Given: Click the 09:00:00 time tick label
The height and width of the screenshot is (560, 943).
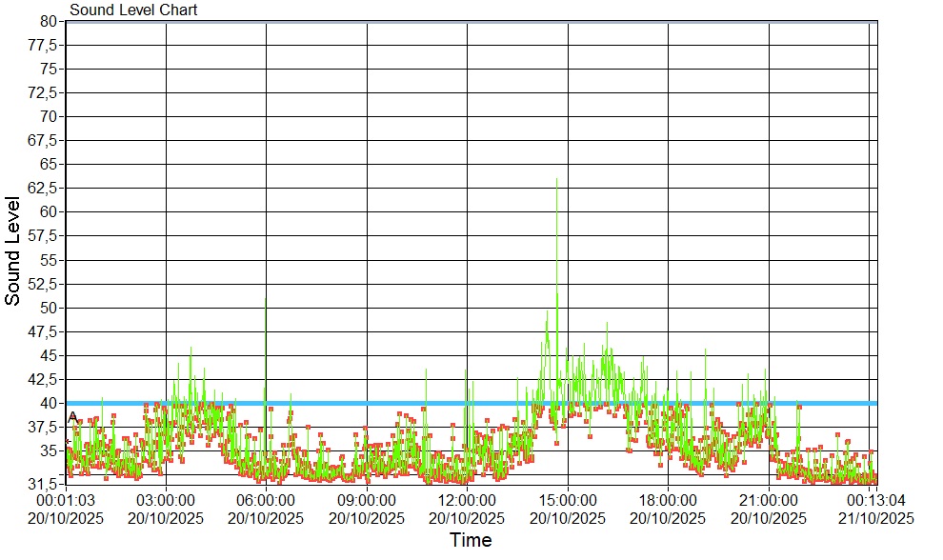Looking at the screenshot, I should [x=367, y=500].
